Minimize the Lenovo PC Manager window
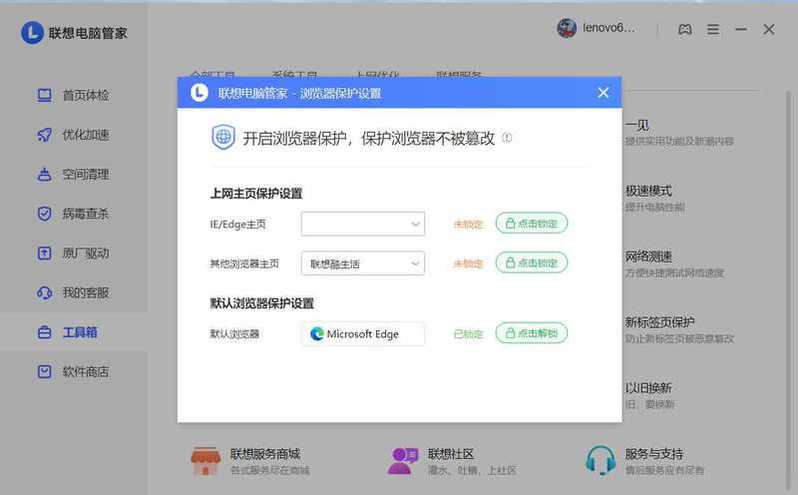 (x=741, y=30)
